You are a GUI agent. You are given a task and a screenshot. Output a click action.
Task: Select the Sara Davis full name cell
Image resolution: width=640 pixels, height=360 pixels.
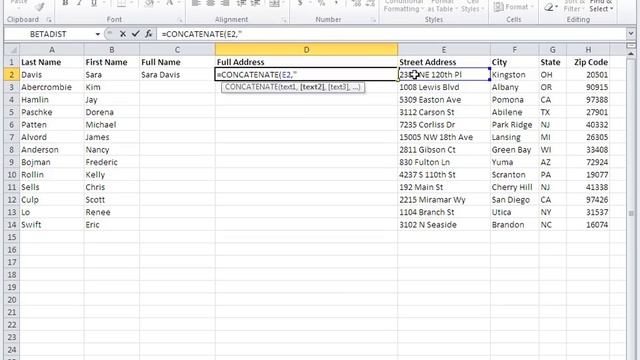177,75
